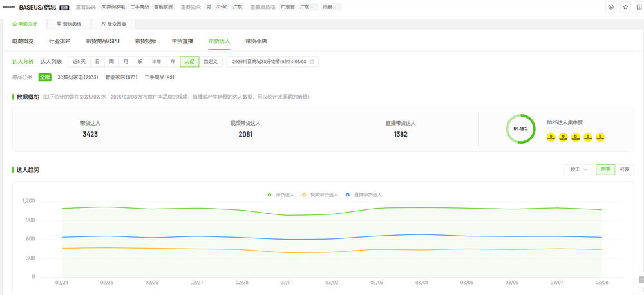Click the star favorite icon
644x295 pixels.
[x=625, y=7]
